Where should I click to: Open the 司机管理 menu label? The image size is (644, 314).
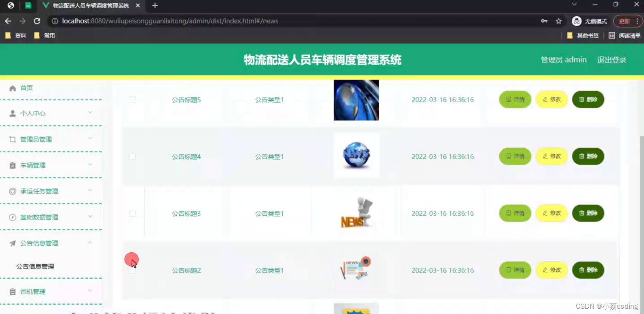[x=33, y=292]
